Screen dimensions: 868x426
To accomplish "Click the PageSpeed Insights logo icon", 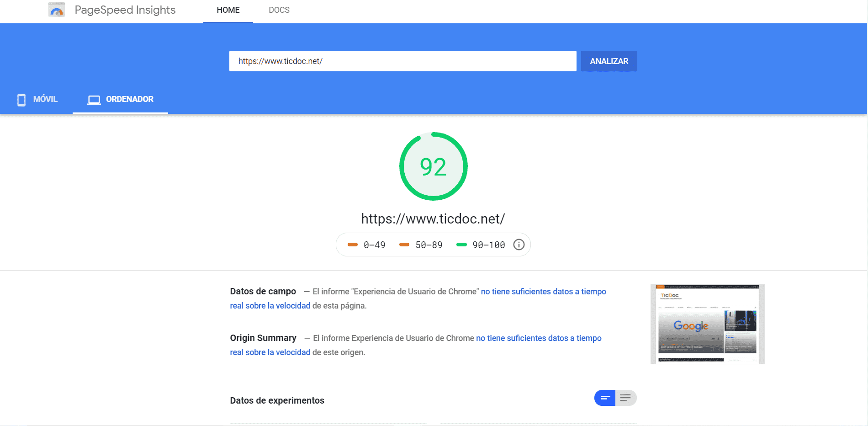I will coord(57,10).
